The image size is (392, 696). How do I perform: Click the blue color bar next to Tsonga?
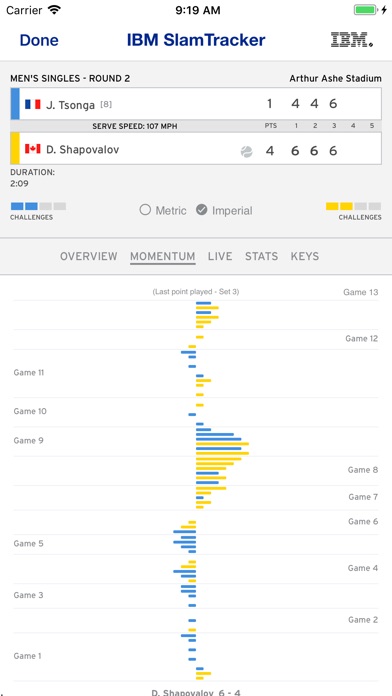click(15, 104)
